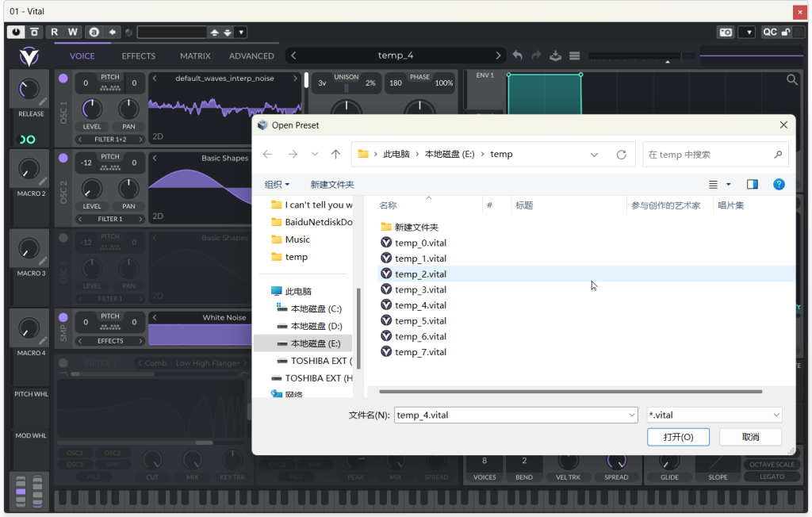The width and height of the screenshot is (812, 517).
Task: Open OSC 2 FILTER 1 routing selector
Action: (110, 219)
